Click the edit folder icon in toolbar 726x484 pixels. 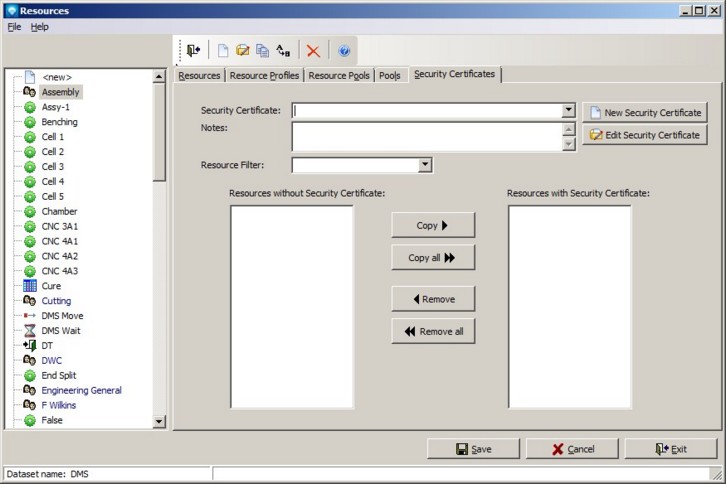pyautogui.click(x=242, y=51)
